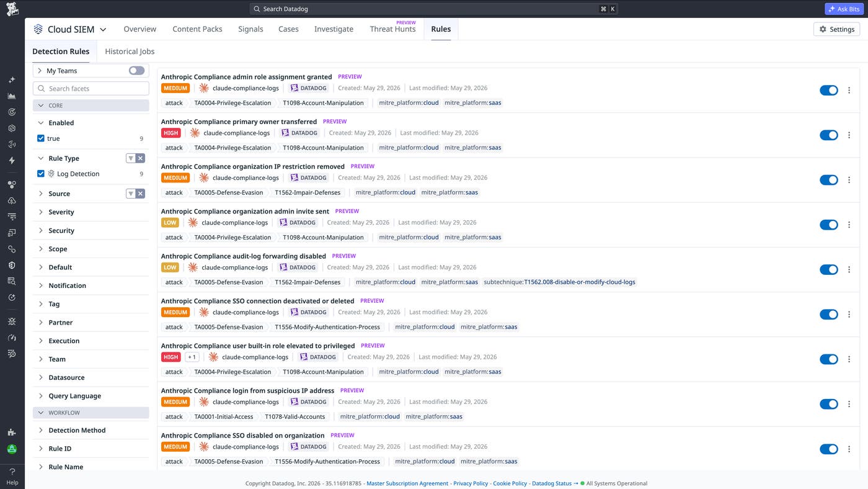Open the Master Subscription Agreement link

pyautogui.click(x=407, y=483)
